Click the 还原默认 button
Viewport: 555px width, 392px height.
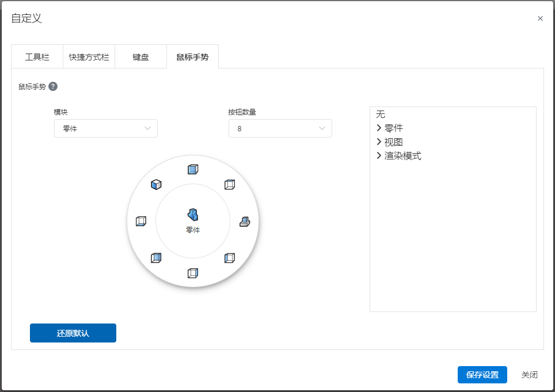(73, 333)
